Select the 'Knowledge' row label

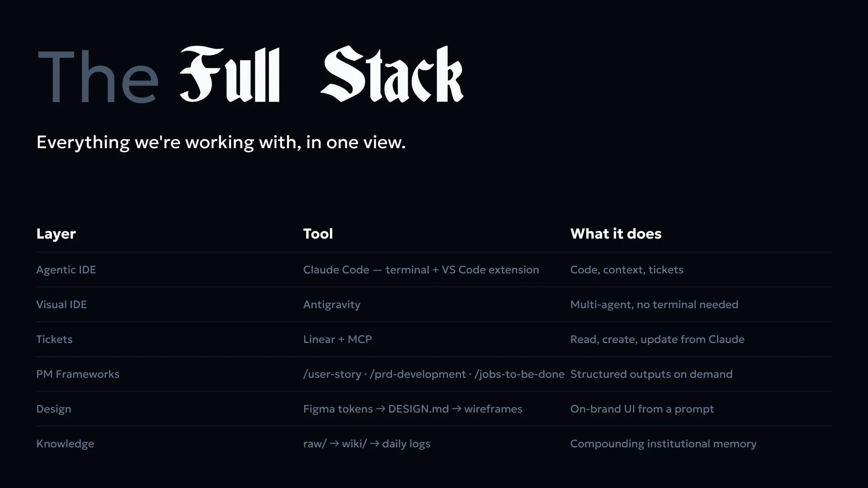pyautogui.click(x=65, y=444)
